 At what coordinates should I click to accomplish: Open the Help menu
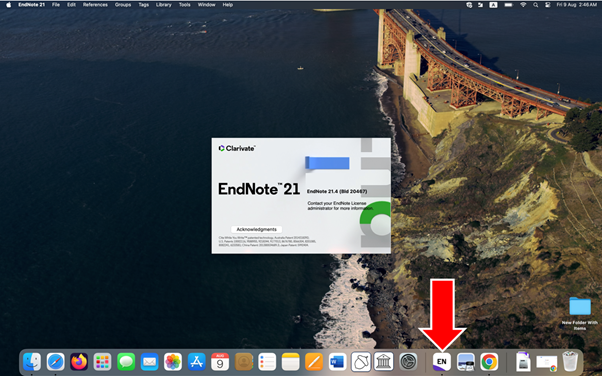click(x=228, y=5)
